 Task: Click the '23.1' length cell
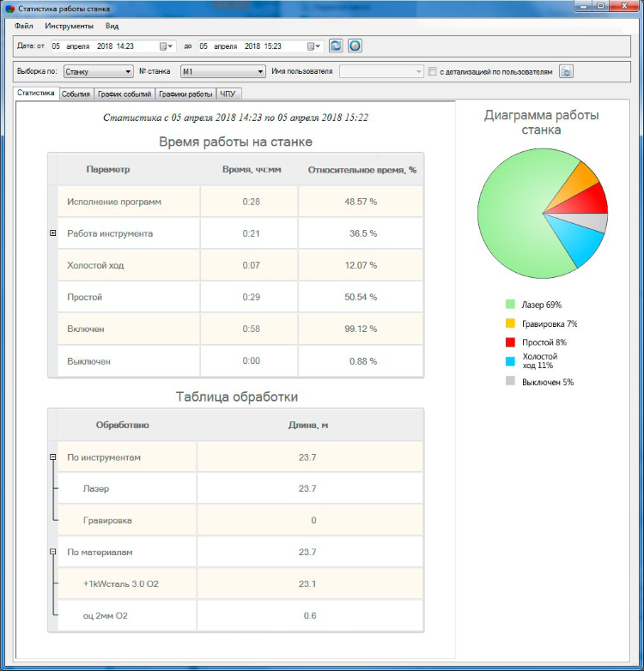tap(310, 583)
